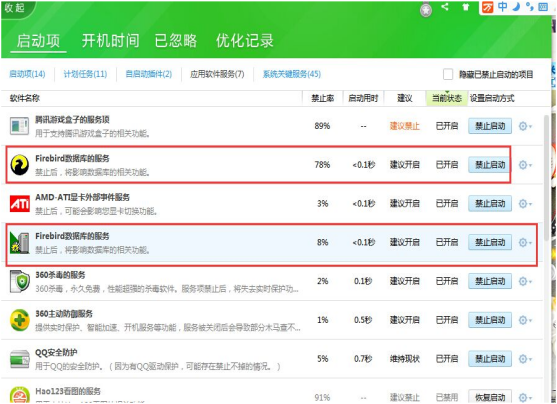Click the medal badge icon at top
Screen dimensions: 557x404
(426, 10)
